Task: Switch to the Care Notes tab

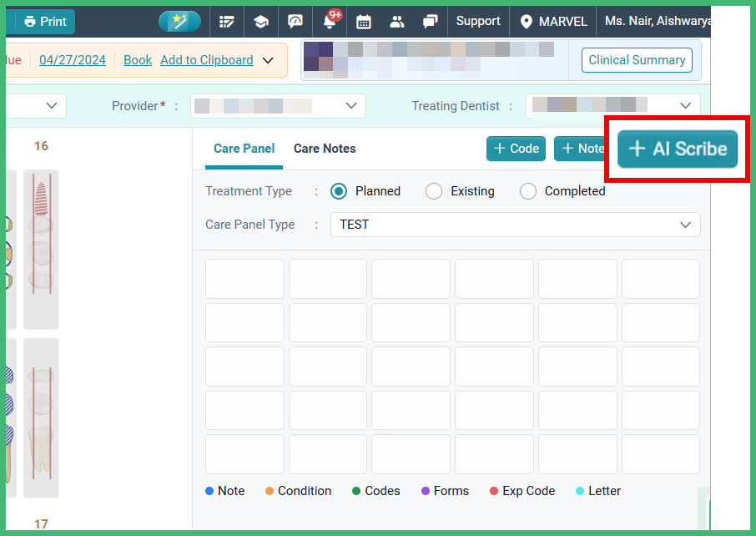Action: [325, 149]
